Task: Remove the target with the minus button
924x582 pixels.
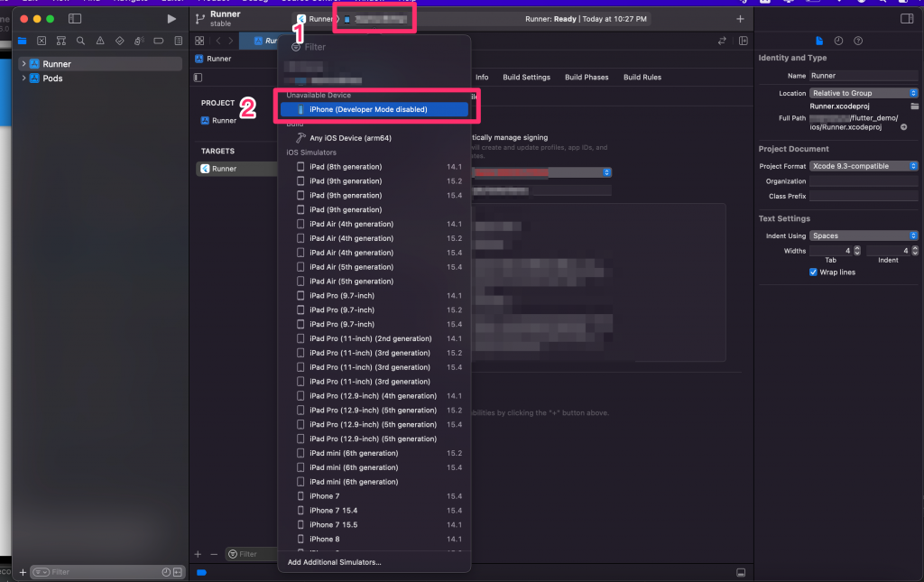Action: [214, 554]
